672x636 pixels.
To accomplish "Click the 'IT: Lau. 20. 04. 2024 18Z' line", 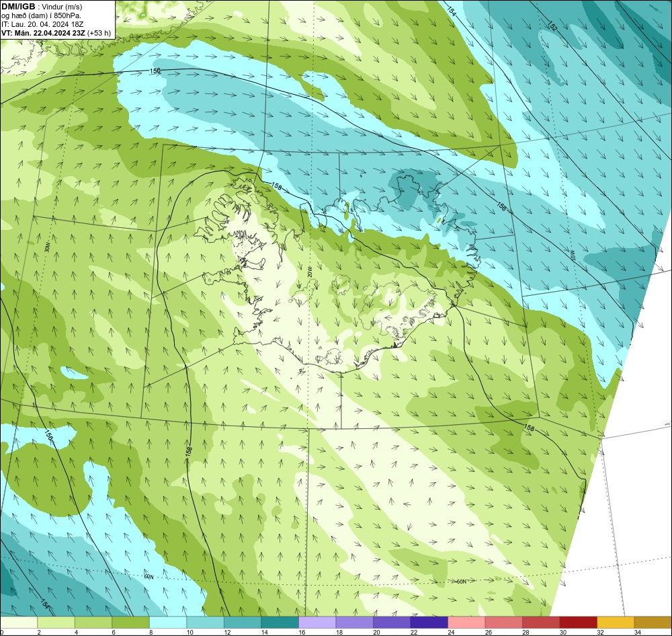I will coord(42,24).
